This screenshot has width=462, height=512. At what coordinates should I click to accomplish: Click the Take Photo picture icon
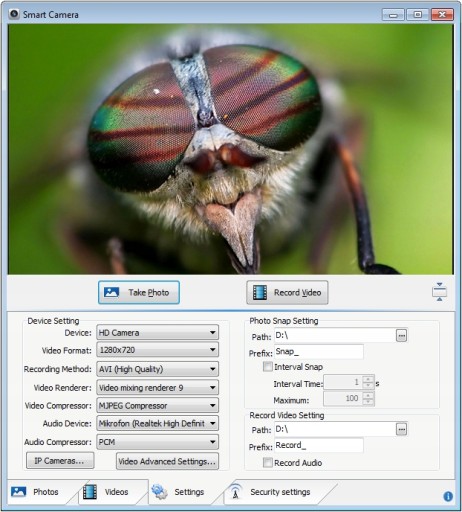(x=111, y=292)
